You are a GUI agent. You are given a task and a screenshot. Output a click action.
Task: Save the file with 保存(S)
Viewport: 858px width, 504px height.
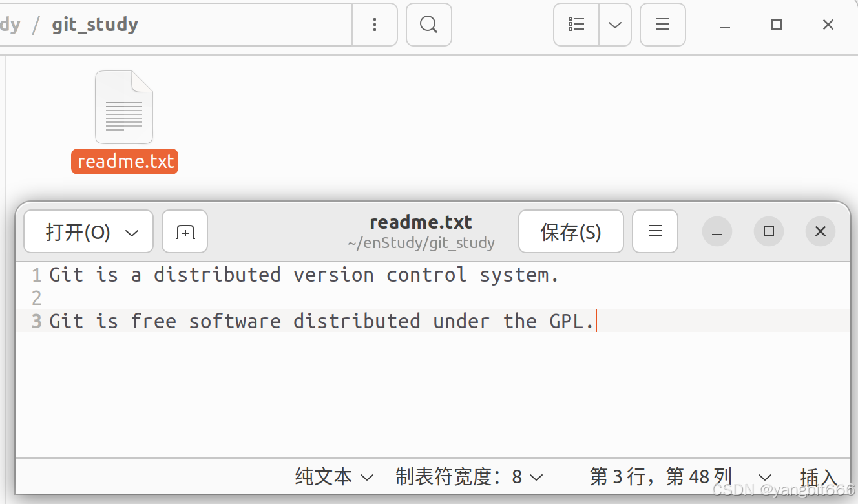[x=571, y=232]
